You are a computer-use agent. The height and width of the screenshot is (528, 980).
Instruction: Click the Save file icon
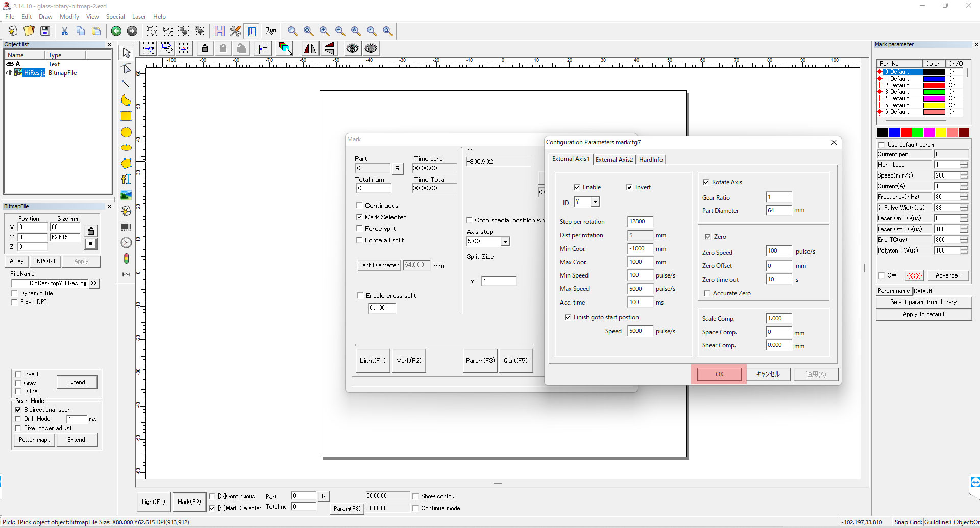45,31
